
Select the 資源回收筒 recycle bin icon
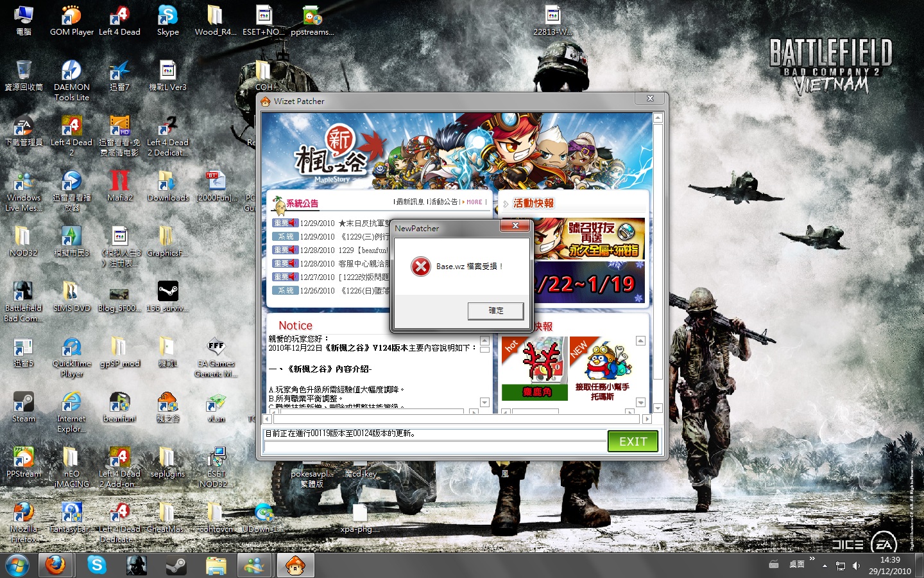pyautogui.click(x=23, y=76)
